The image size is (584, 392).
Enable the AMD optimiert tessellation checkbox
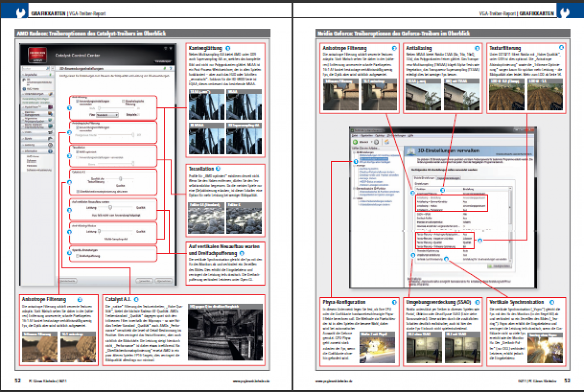(x=77, y=152)
